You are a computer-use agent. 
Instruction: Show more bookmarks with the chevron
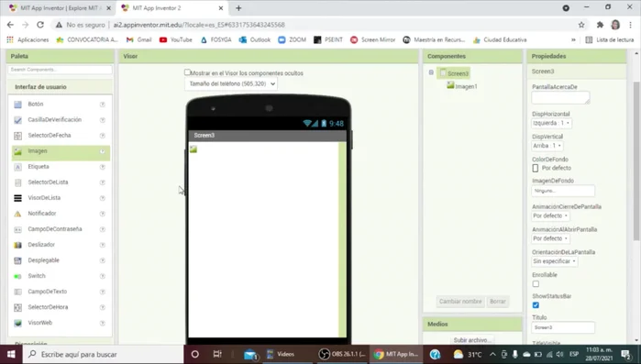573,40
